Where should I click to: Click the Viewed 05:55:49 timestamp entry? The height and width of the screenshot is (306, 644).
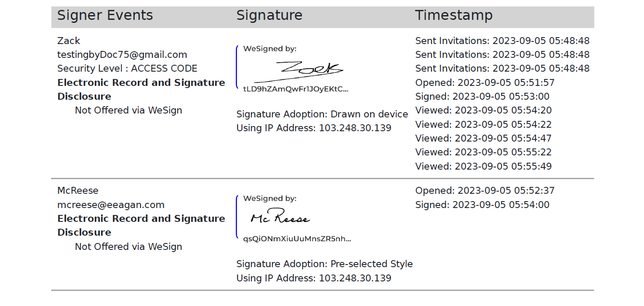pyautogui.click(x=483, y=166)
